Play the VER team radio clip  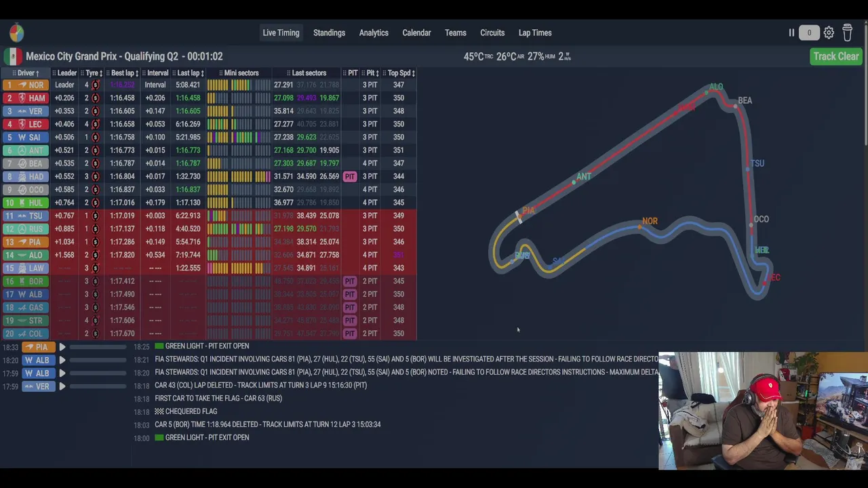pyautogui.click(x=62, y=386)
